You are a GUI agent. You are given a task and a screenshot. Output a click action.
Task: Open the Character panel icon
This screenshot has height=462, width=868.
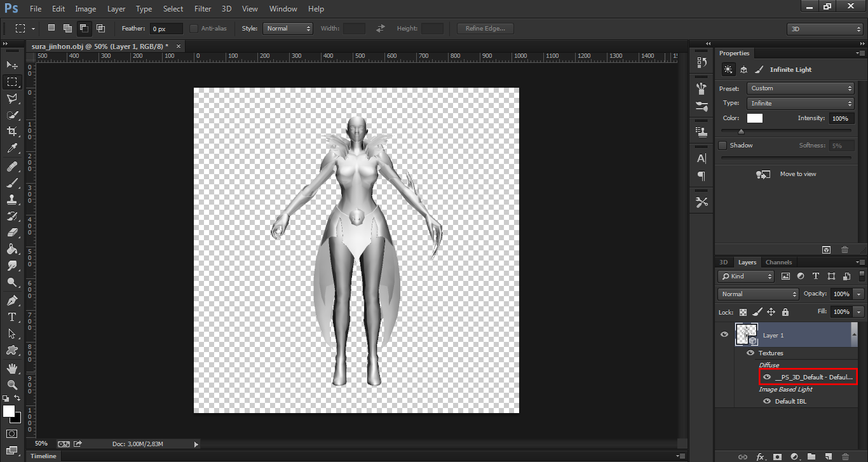pyautogui.click(x=702, y=158)
